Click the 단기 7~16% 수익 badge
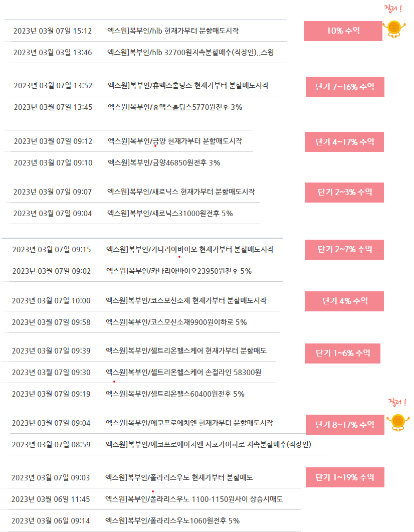 pyautogui.click(x=345, y=87)
